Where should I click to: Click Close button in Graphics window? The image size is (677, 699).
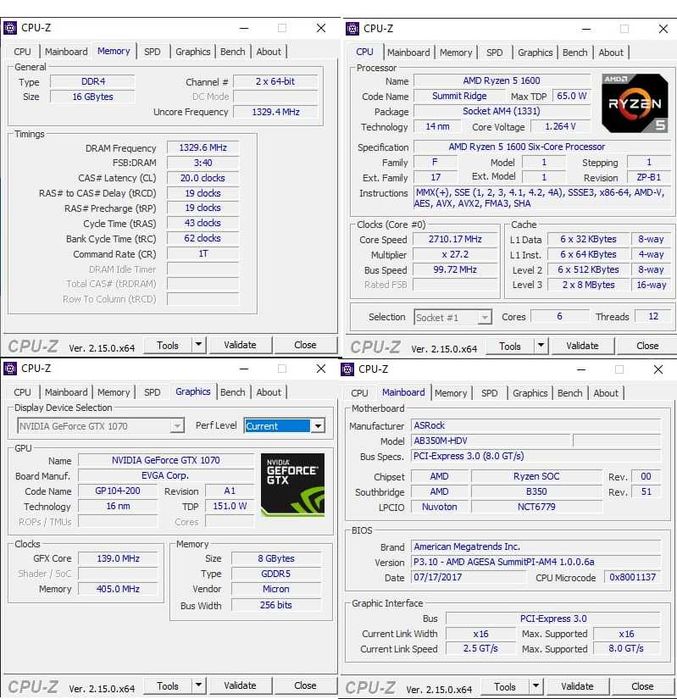click(x=305, y=686)
